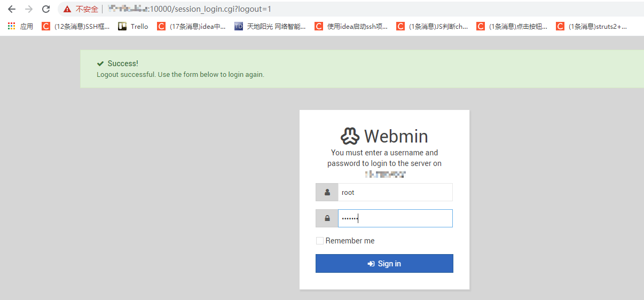Reload the page with the refresh icon
The height and width of the screenshot is (300, 644).
pos(46,9)
